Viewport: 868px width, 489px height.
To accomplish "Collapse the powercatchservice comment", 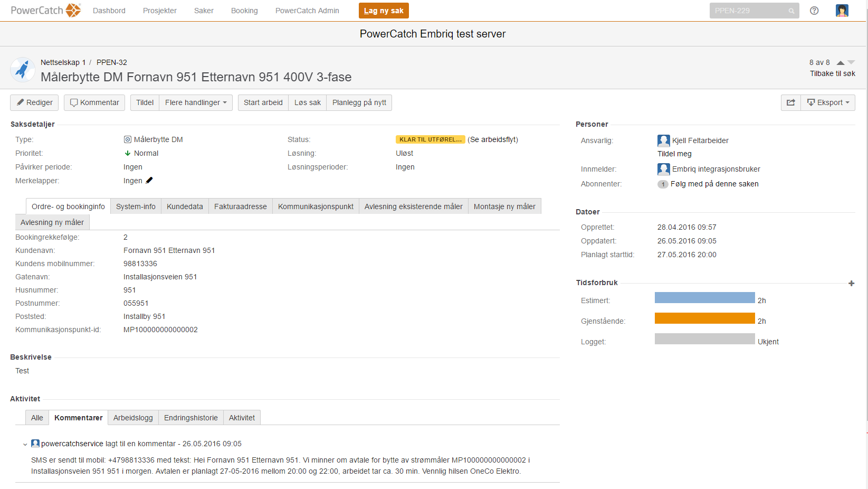I will click(x=25, y=445).
